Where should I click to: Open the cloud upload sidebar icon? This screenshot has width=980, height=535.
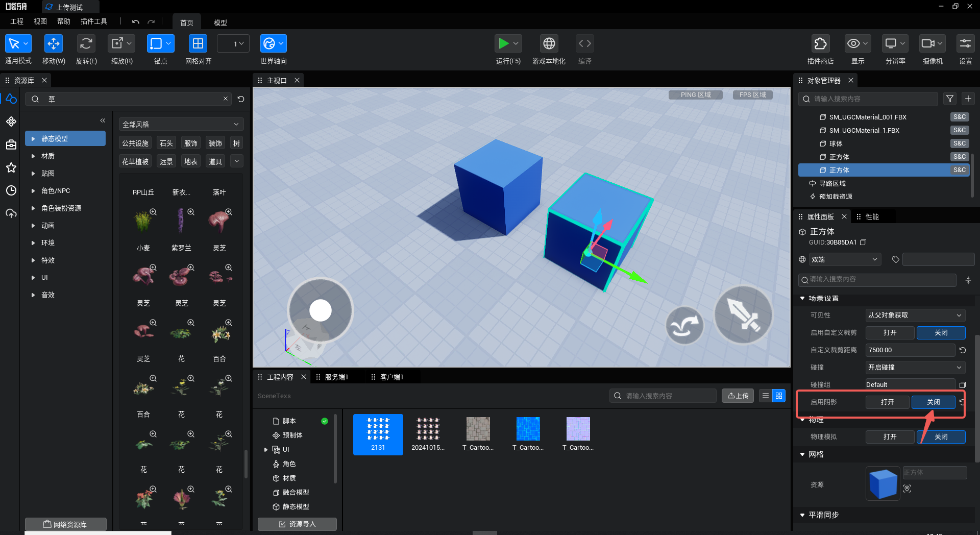[11, 213]
